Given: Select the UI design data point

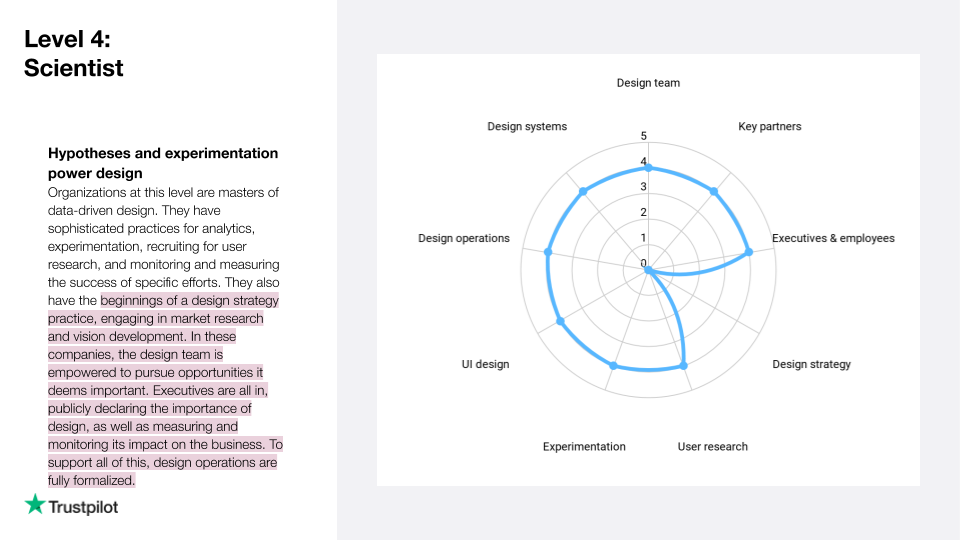Looking at the screenshot, I should (560, 321).
